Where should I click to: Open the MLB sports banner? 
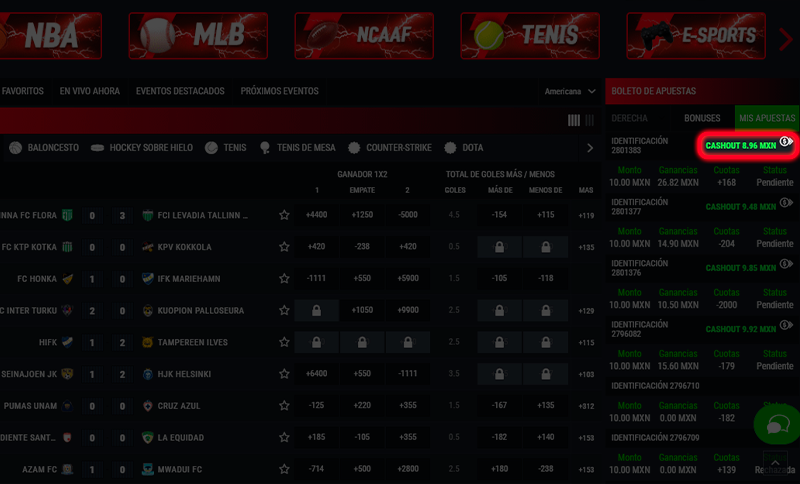click(198, 36)
